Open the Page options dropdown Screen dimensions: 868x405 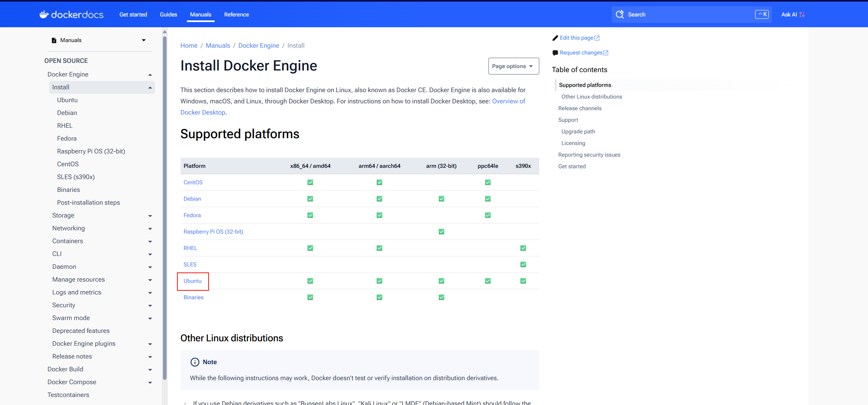514,66
